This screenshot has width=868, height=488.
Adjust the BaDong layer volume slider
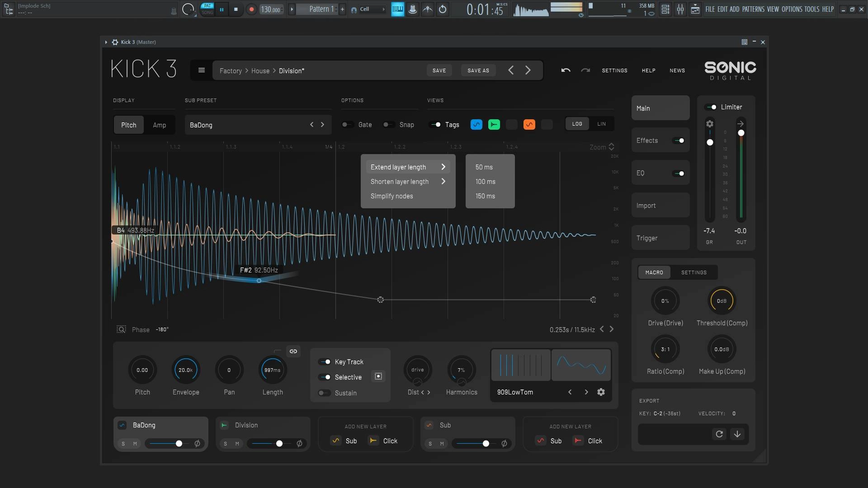click(x=169, y=443)
